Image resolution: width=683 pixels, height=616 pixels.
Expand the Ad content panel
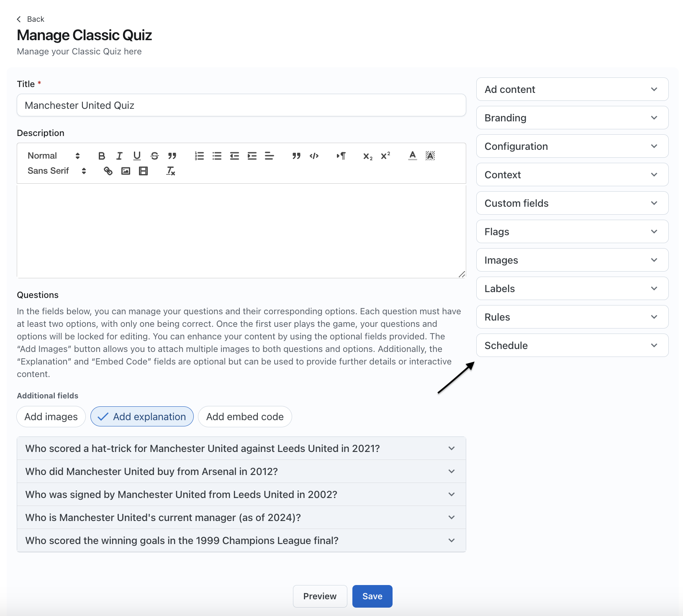572,89
